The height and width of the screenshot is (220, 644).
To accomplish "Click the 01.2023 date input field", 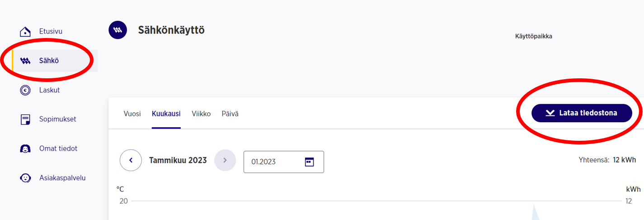I will point(284,162).
